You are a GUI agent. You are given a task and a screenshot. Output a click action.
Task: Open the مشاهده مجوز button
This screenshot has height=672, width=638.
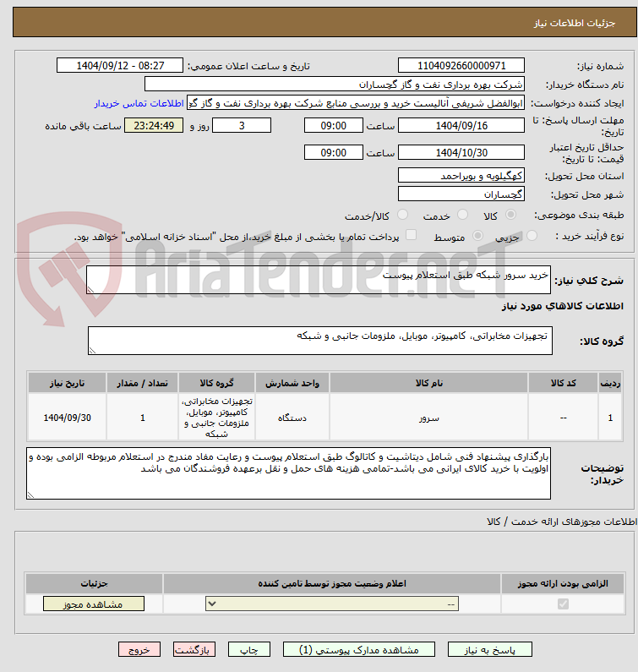point(94,604)
